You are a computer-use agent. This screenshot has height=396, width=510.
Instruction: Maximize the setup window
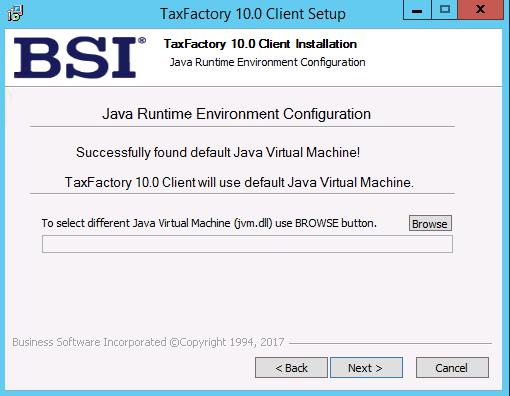[x=445, y=10]
